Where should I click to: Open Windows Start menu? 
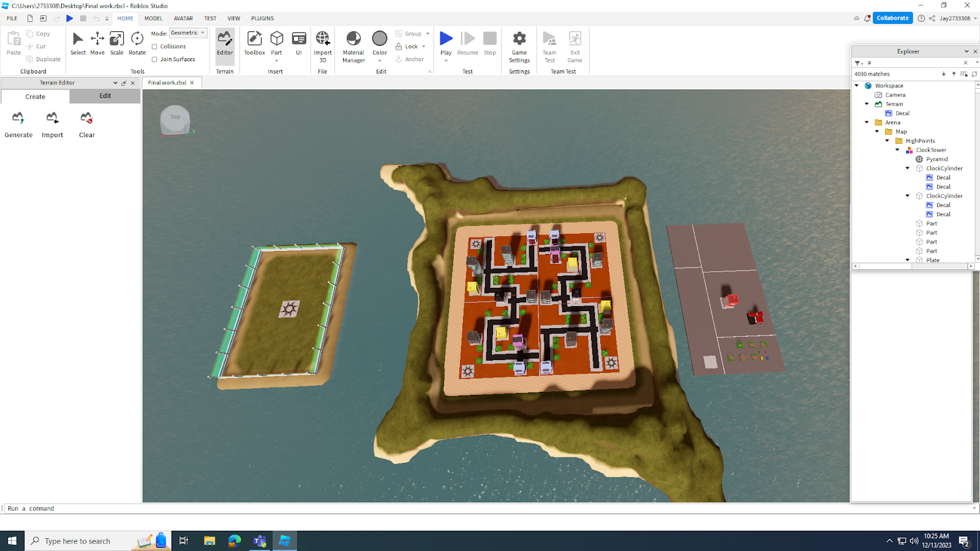12,541
